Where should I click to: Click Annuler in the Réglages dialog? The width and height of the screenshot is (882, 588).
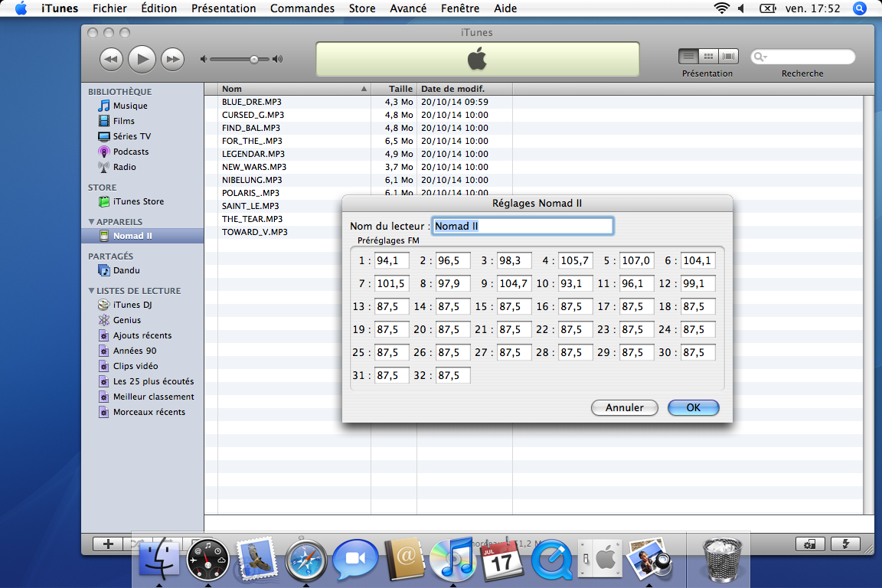click(625, 407)
